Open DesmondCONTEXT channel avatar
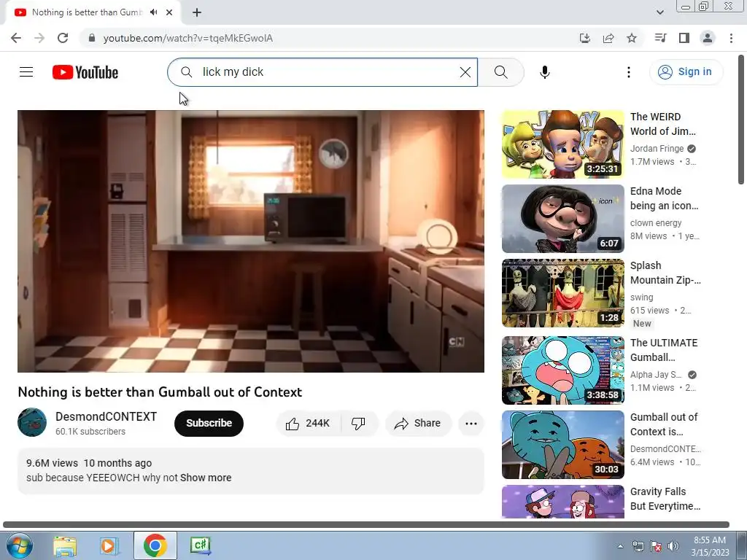The image size is (747, 560). [x=32, y=422]
